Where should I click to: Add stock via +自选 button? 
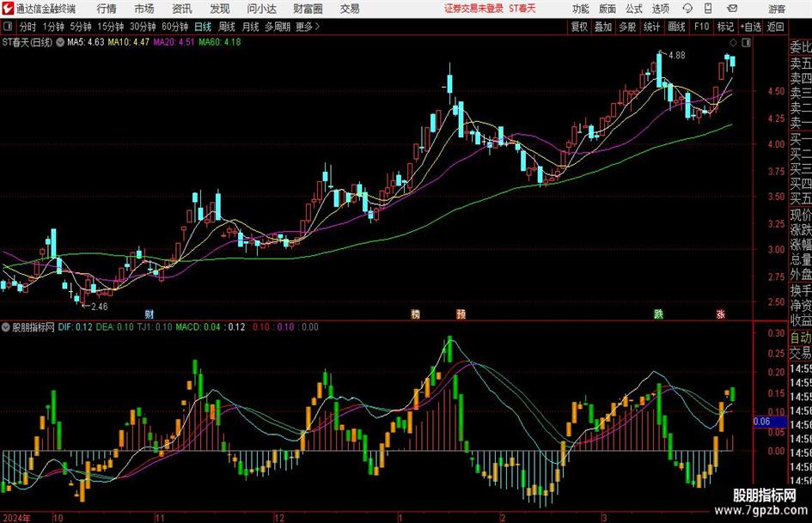750,27
